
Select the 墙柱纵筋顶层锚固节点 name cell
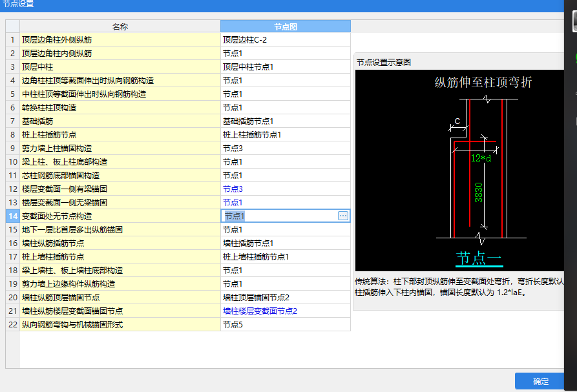(120, 297)
